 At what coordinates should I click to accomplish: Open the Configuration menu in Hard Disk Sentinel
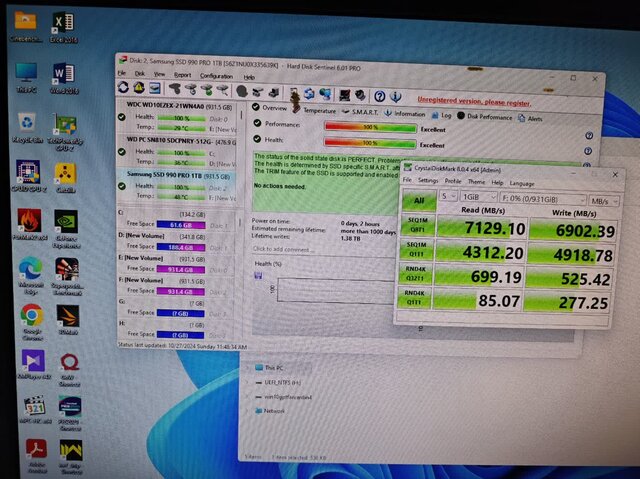[x=216, y=75]
